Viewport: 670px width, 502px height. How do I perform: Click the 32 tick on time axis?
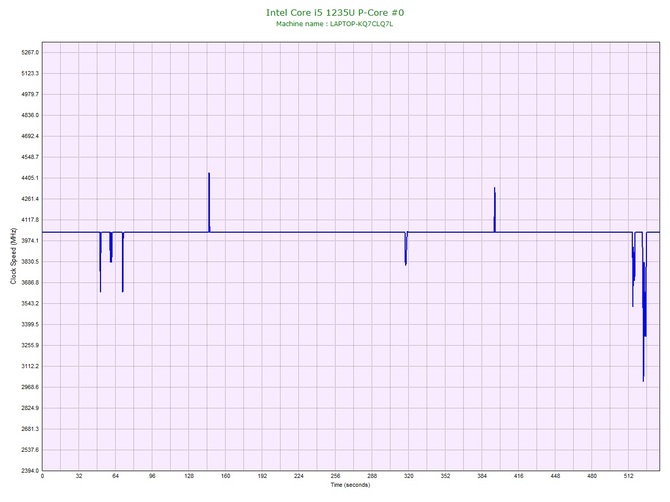pyautogui.click(x=79, y=476)
